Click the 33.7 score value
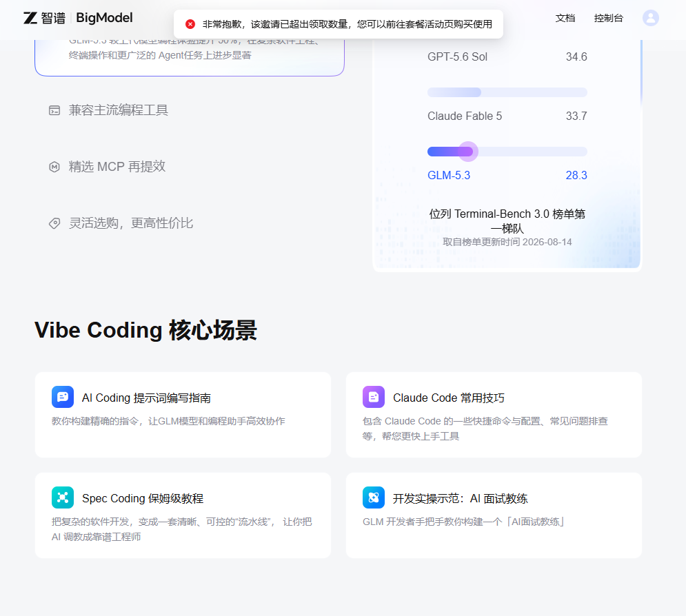 coord(576,116)
